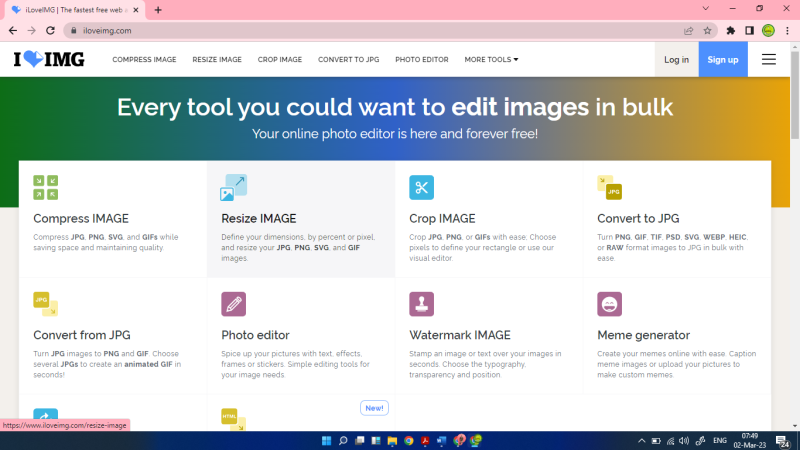The height and width of the screenshot is (450, 800).
Task: Open the hamburger menu
Action: coord(768,60)
